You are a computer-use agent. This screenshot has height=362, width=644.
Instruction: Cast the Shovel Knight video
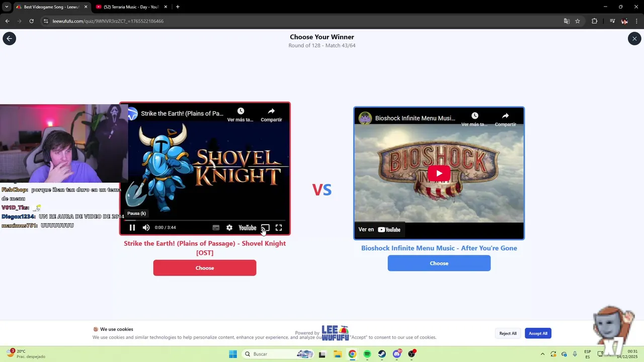265,228
